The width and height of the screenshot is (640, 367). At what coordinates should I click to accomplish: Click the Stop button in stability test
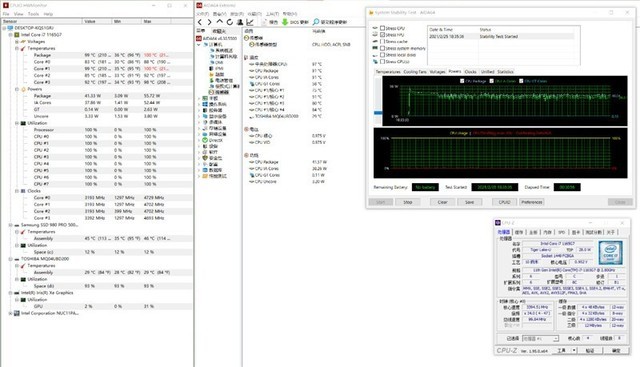click(408, 202)
